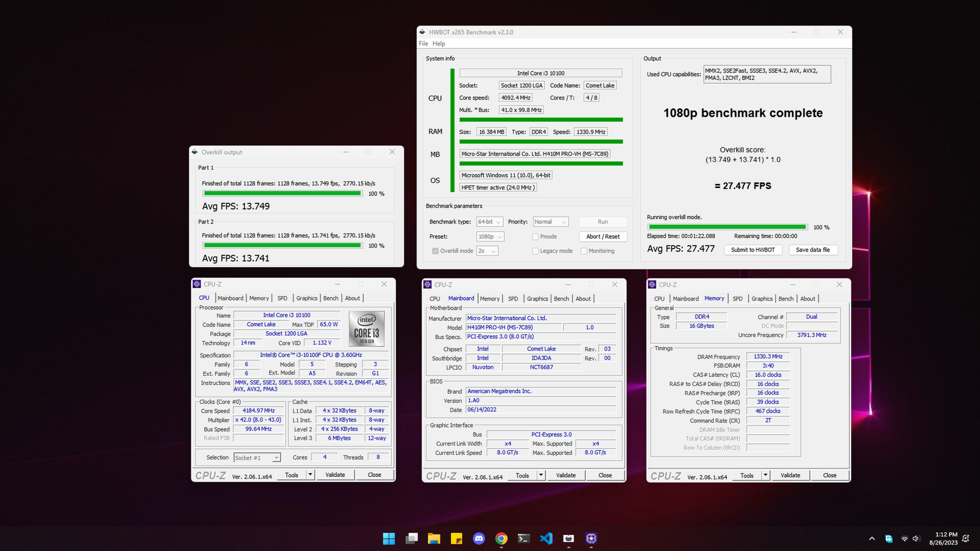This screenshot has height=551, width=980.
Task: Click Running overkill mode progress bar
Action: (x=727, y=228)
